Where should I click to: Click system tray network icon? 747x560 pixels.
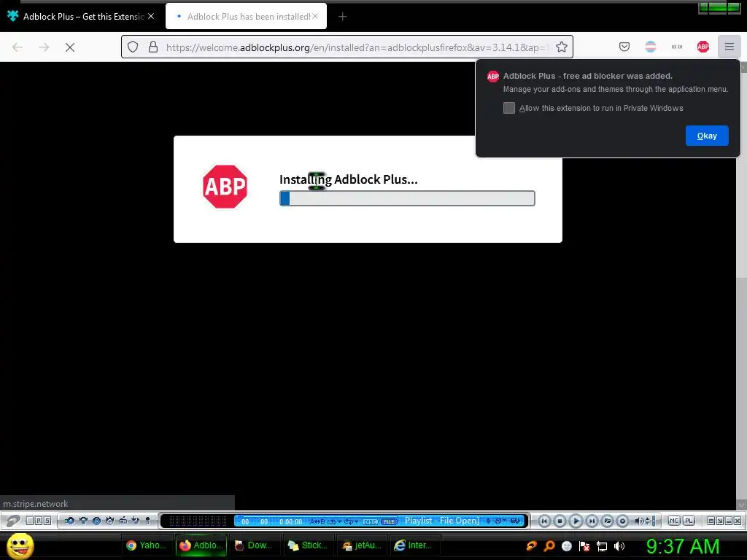point(602,546)
